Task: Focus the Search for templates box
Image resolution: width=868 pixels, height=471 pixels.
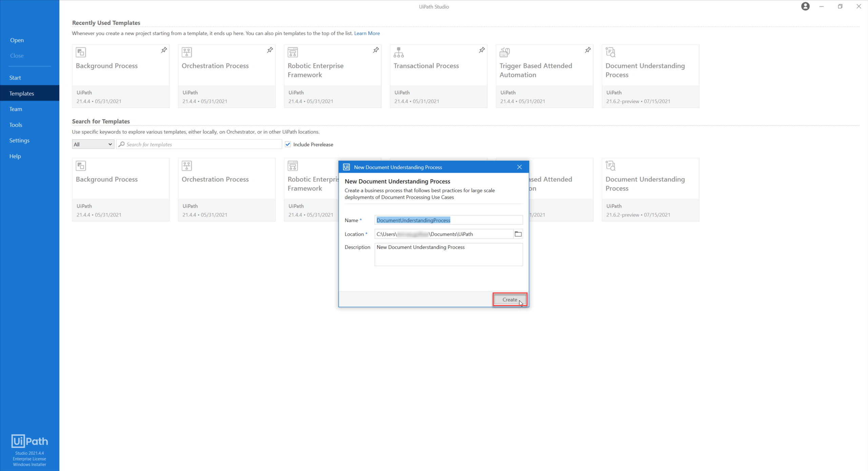Action: click(199, 144)
